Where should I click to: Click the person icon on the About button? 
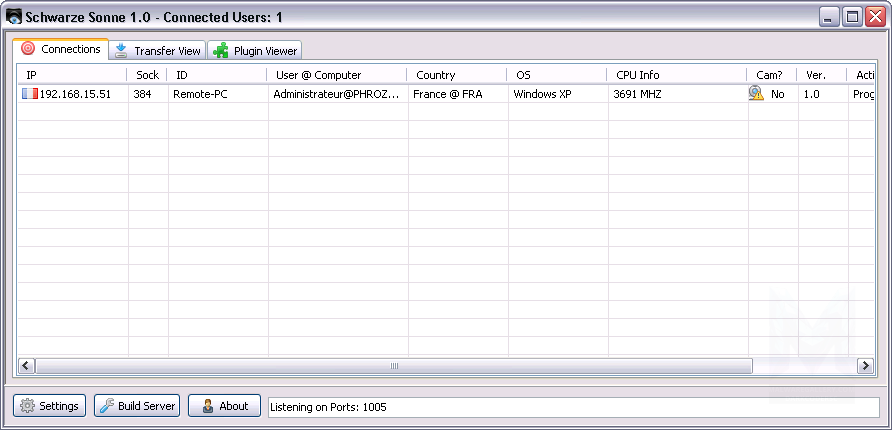coord(207,406)
